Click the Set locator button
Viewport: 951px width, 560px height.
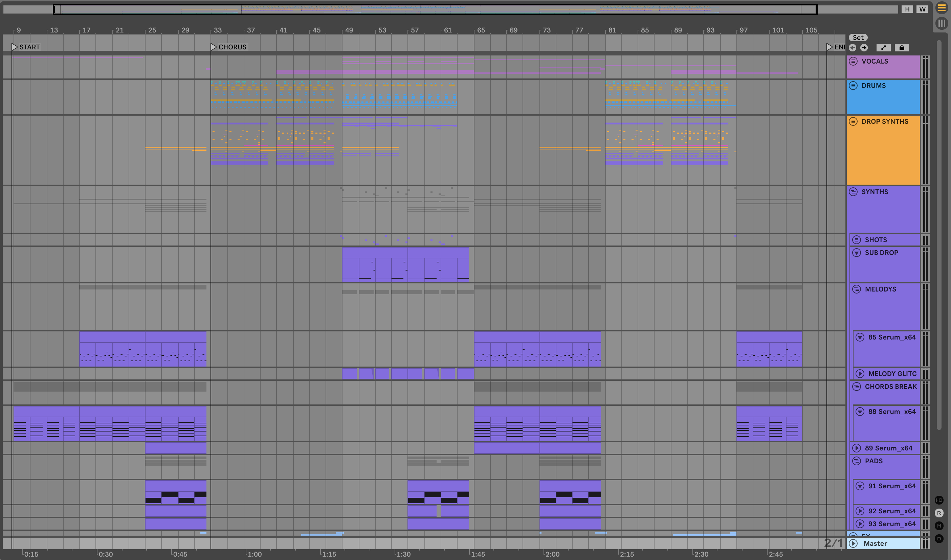pyautogui.click(x=858, y=37)
